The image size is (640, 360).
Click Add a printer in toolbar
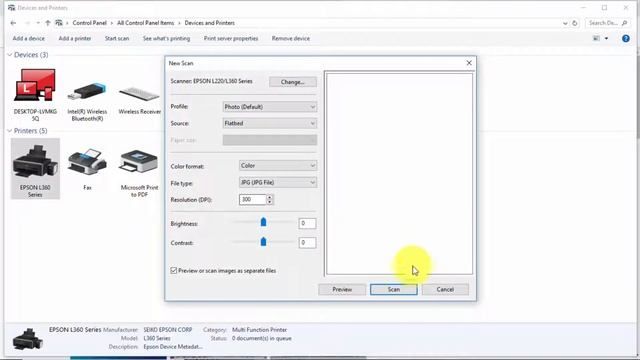click(x=75, y=38)
